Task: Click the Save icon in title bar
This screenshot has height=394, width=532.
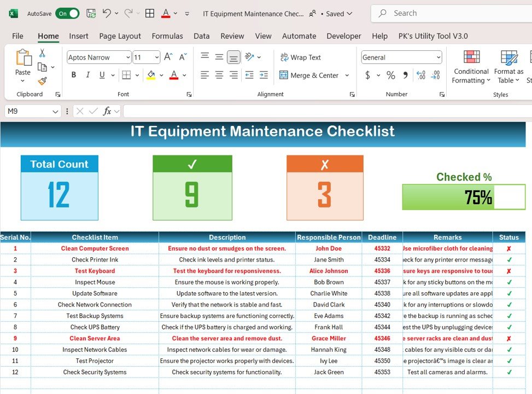Action: coord(91,14)
